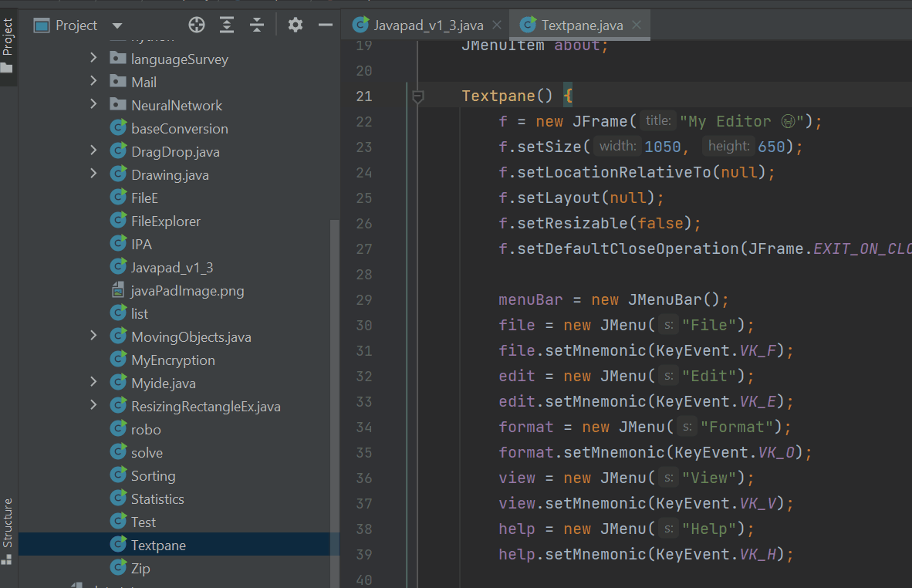Select Sorting class in project tree
The width and height of the screenshot is (912, 588).
click(154, 476)
